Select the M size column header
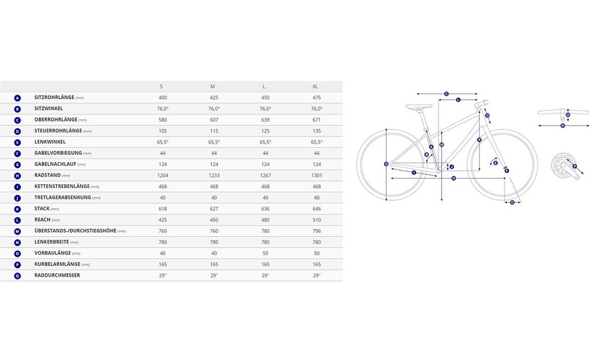The image size is (591, 364). coord(212,86)
